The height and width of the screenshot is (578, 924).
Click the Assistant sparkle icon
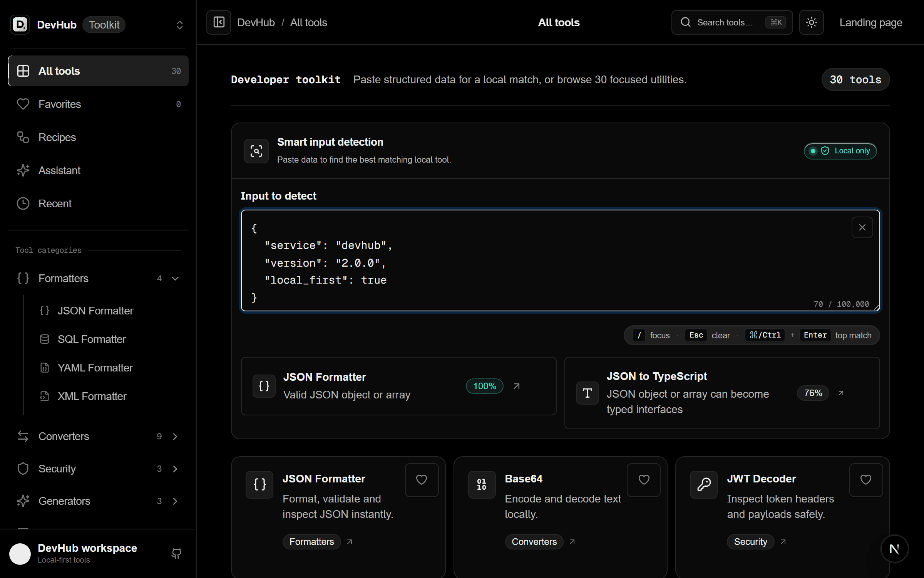23,170
